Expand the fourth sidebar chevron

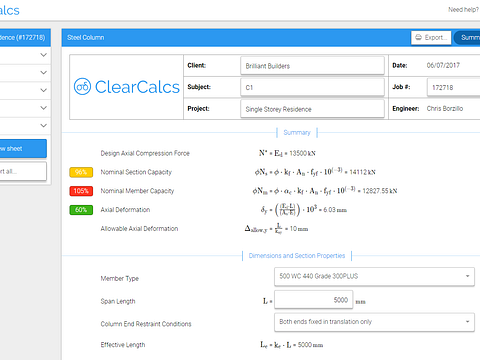43,108
